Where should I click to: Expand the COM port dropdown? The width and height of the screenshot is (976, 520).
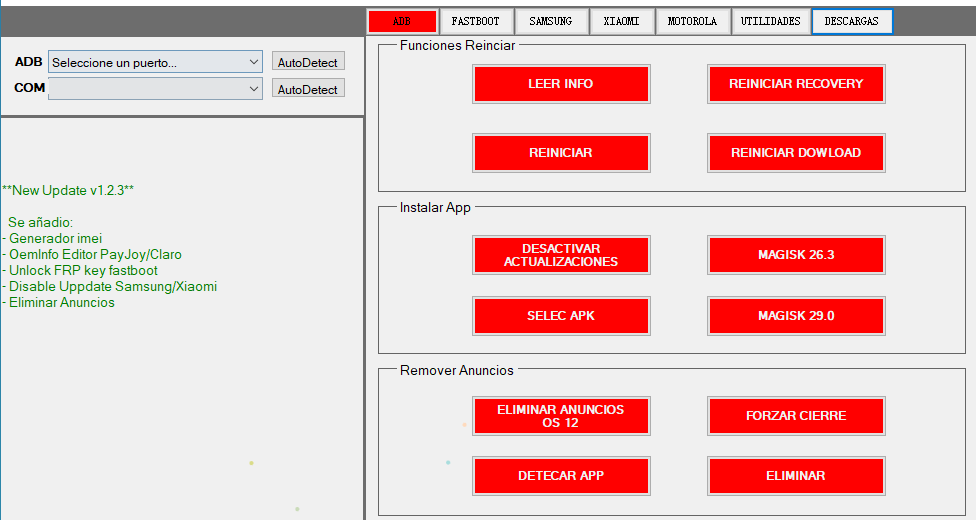[x=155, y=89]
